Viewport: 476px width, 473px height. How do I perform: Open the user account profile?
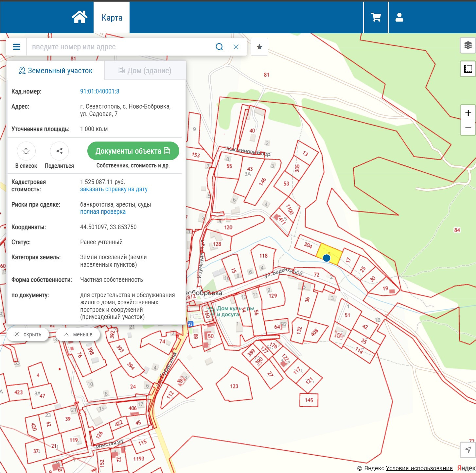point(399,17)
